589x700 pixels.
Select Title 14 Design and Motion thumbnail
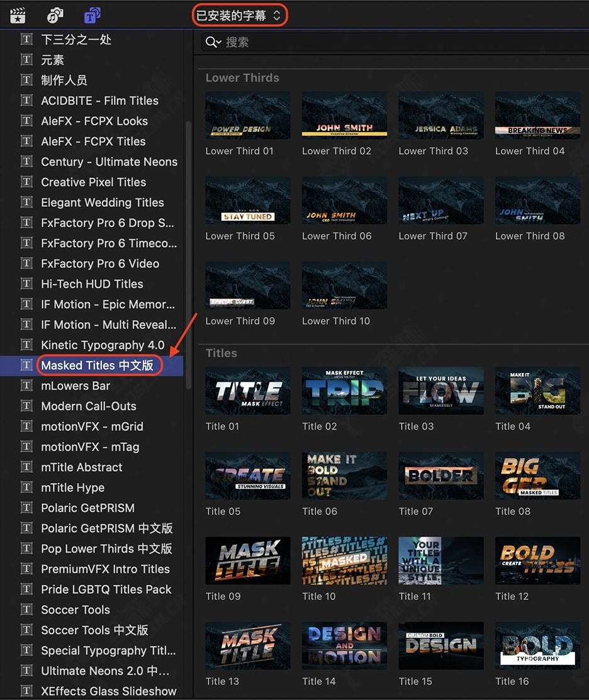pyautogui.click(x=344, y=645)
